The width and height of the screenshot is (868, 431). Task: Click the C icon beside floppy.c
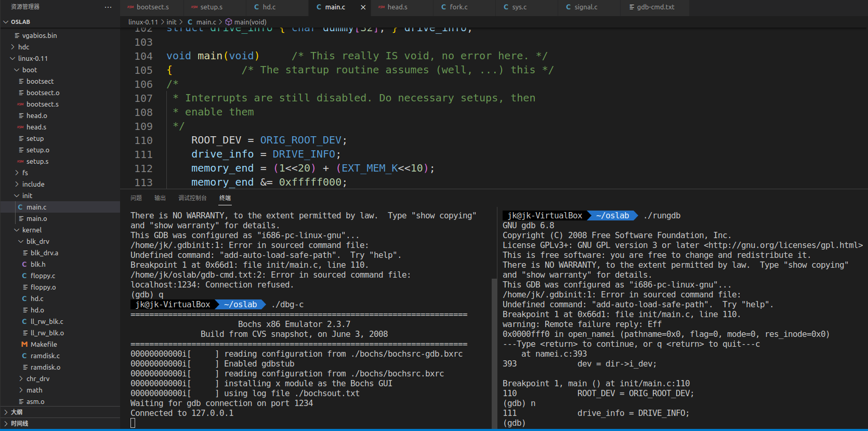(x=24, y=276)
